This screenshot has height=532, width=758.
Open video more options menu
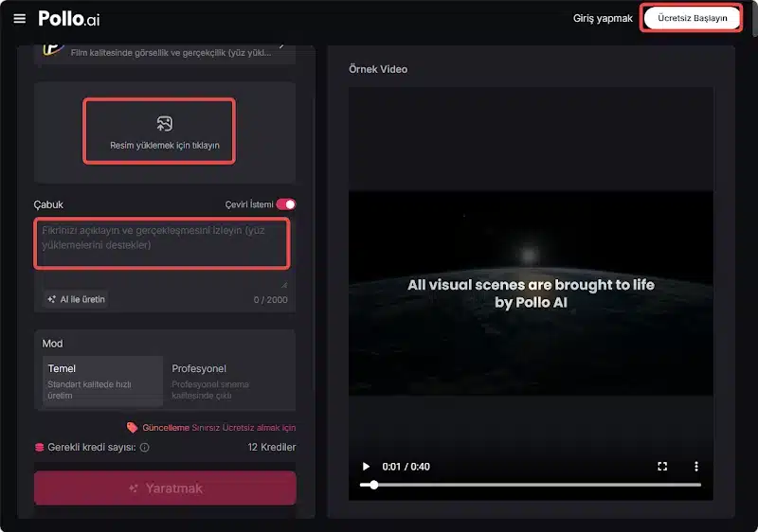tap(696, 467)
